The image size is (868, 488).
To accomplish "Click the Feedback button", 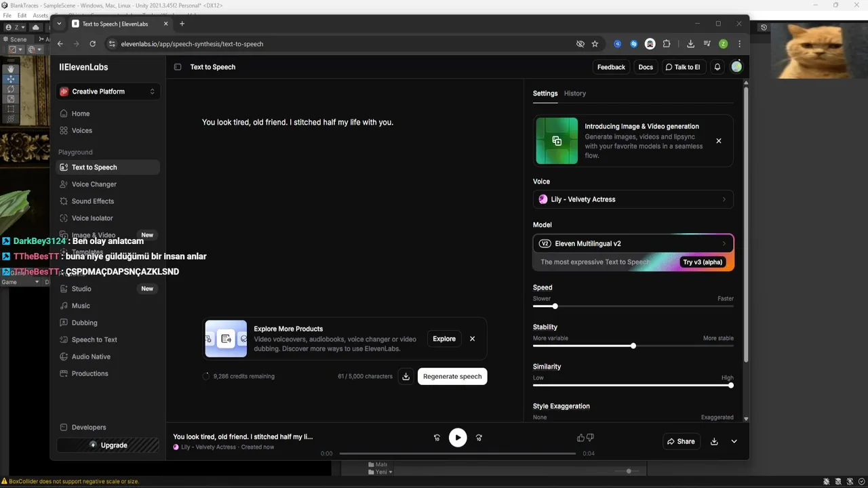I will [611, 67].
